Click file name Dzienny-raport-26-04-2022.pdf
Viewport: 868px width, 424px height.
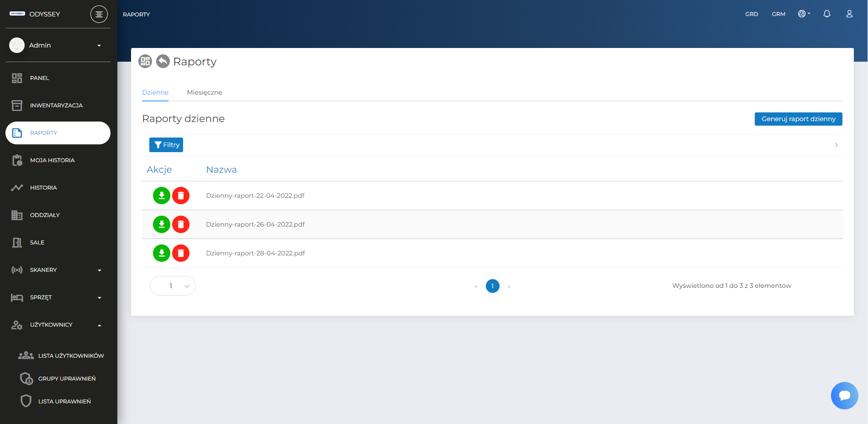(255, 224)
